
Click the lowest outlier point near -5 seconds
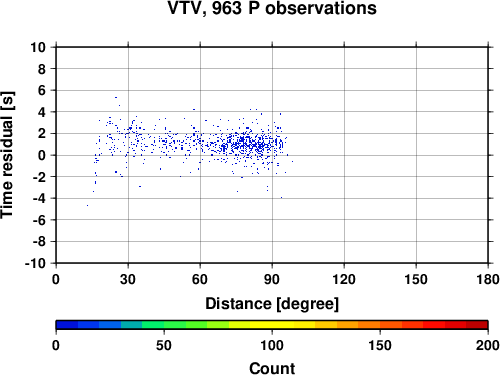coord(87,205)
